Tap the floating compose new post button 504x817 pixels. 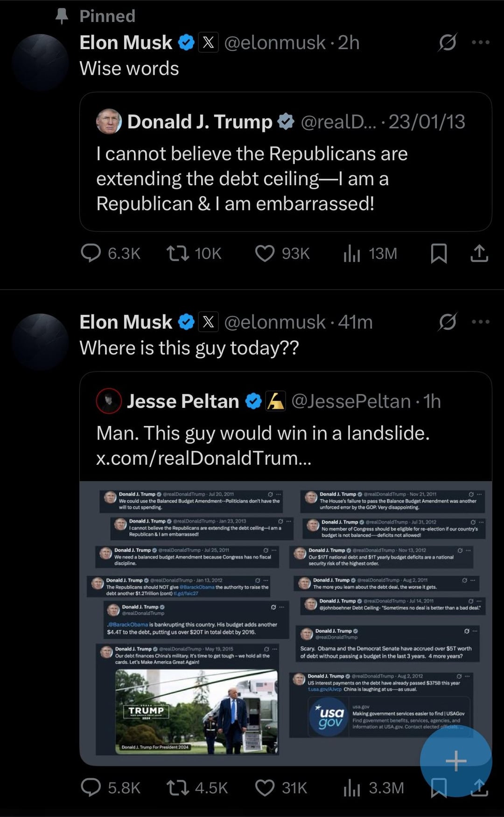456,761
